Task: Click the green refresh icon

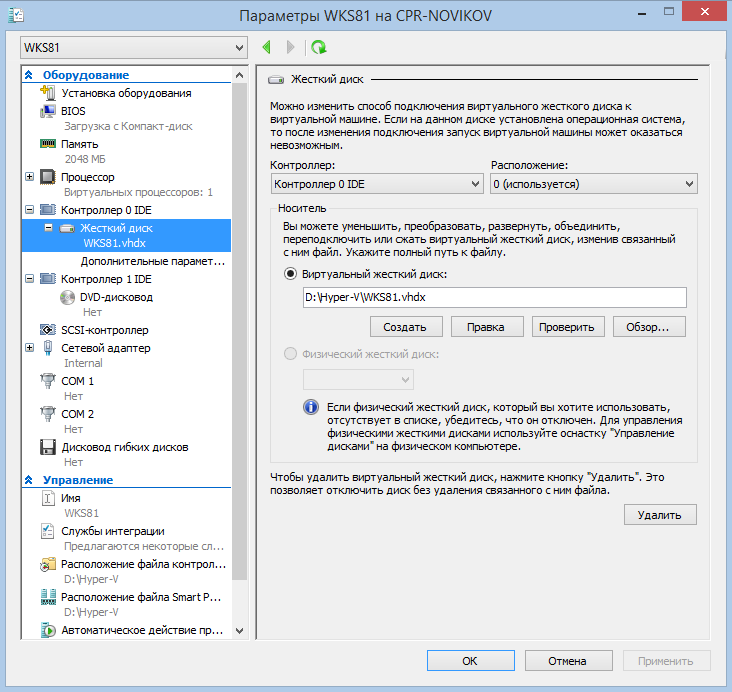Action: pyautogui.click(x=318, y=47)
